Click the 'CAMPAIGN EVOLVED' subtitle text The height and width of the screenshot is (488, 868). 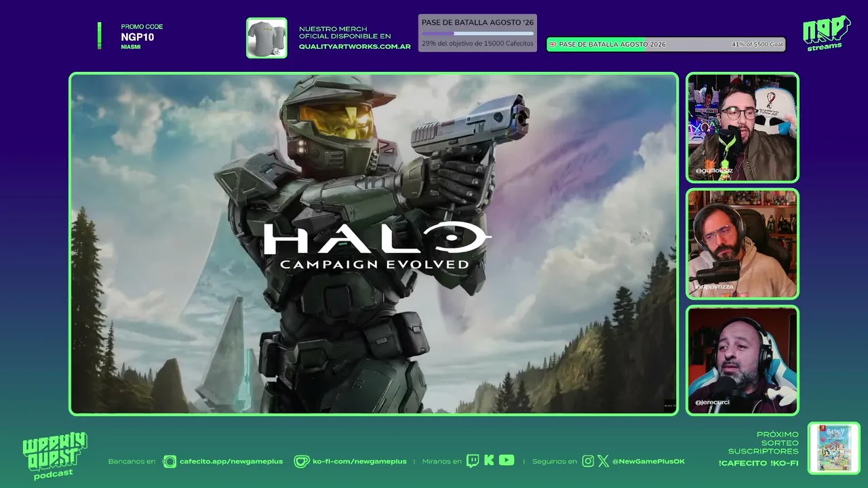374,264
